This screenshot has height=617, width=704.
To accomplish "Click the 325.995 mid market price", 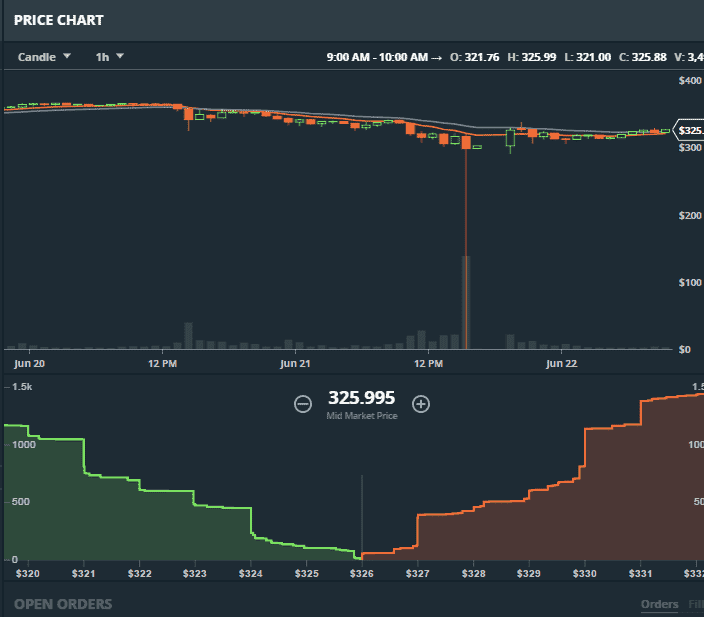I will coord(361,398).
